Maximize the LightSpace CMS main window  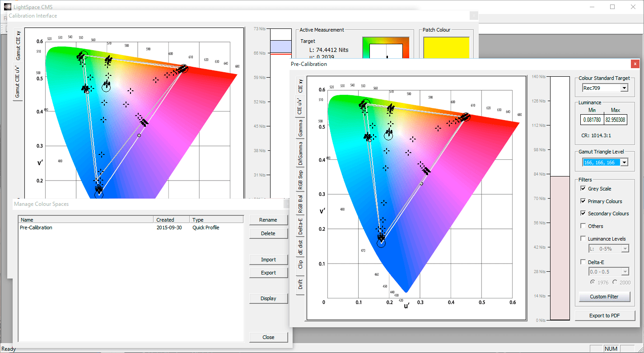[612, 7]
